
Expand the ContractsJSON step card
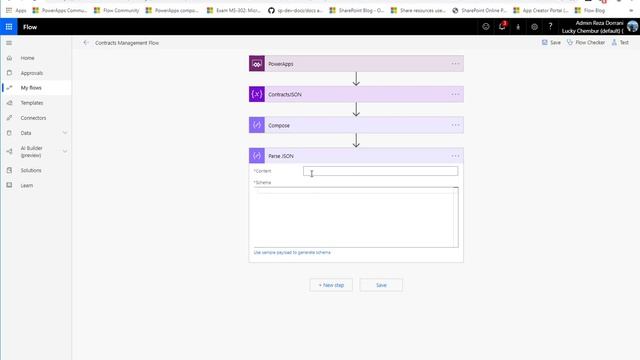(356, 94)
